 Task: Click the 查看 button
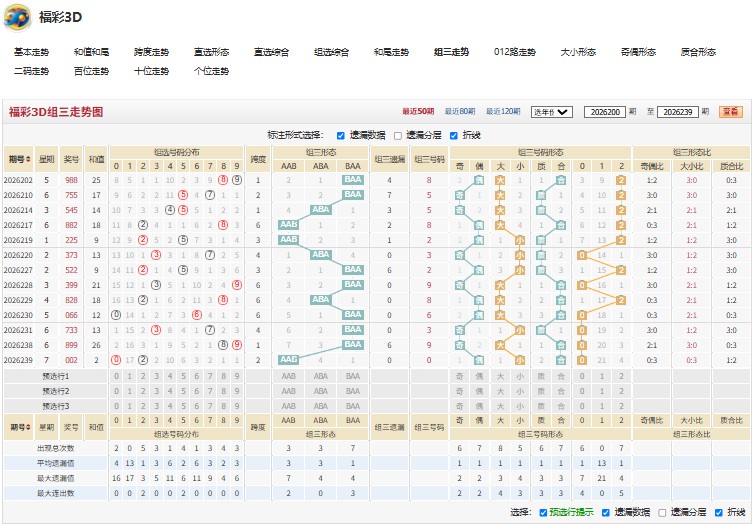coord(731,112)
